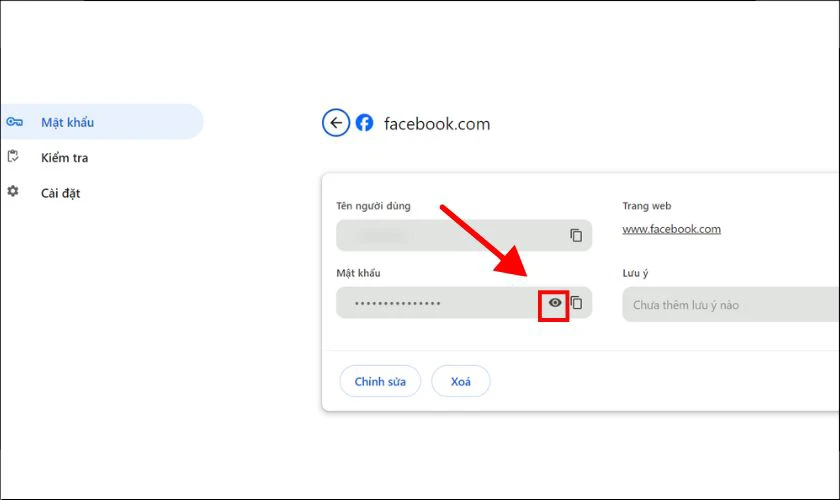Click the clipboard icon beside Kiểm tra
This screenshot has width=840, height=500.
pos(13,156)
